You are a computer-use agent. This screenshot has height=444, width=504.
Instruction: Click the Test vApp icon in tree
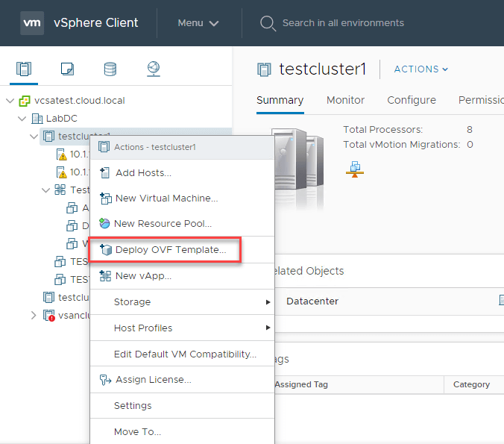[60, 190]
